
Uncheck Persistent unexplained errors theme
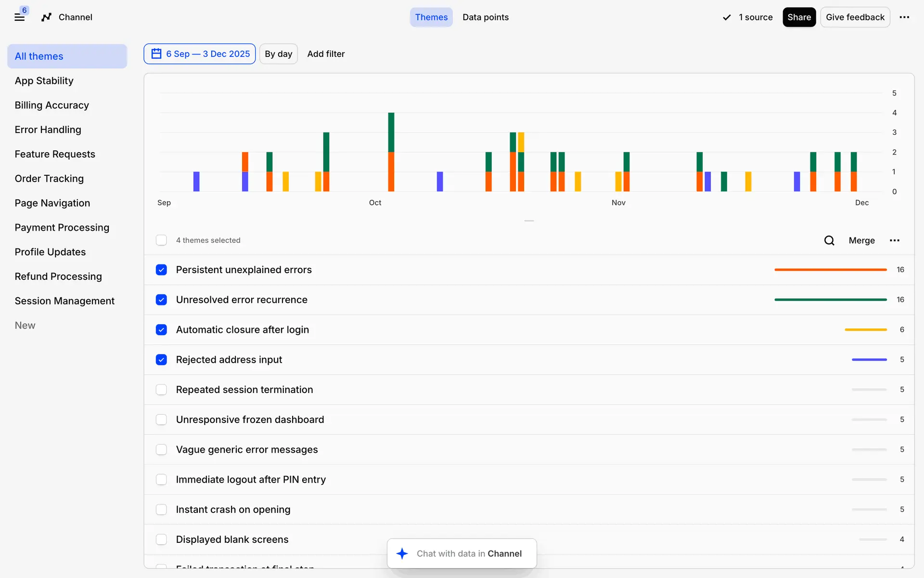tap(161, 270)
